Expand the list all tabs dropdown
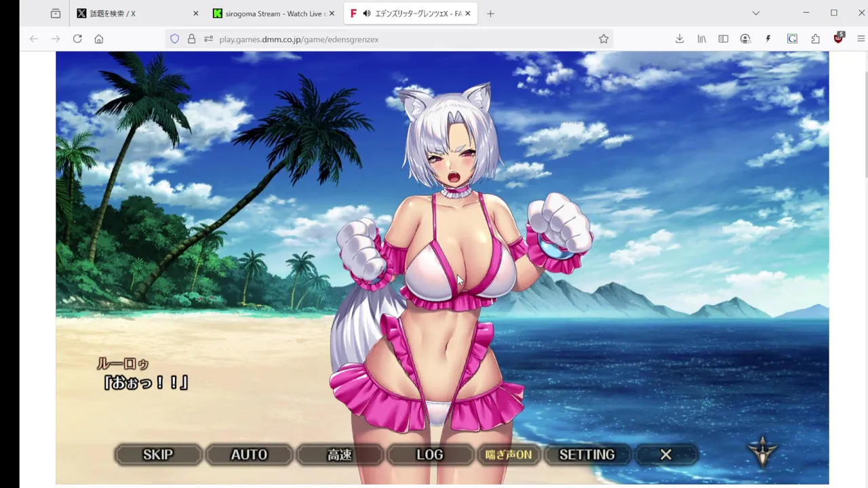Viewport: 868px width, 488px height. [x=756, y=13]
